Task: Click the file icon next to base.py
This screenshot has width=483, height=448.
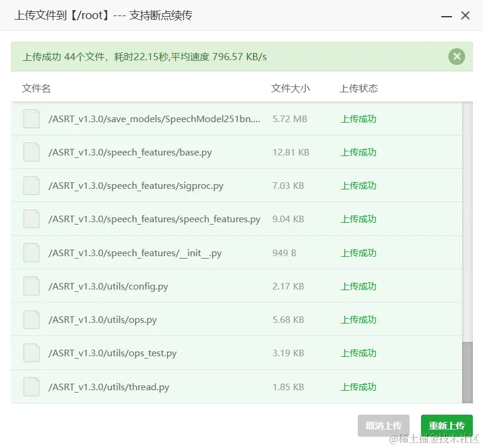Action: pyautogui.click(x=32, y=152)
